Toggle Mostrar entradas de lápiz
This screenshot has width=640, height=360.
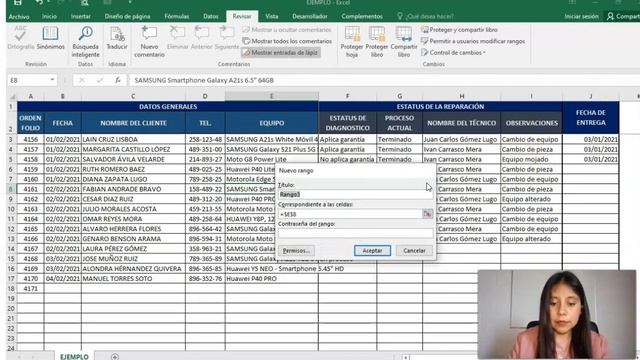[x=280, y=53]
